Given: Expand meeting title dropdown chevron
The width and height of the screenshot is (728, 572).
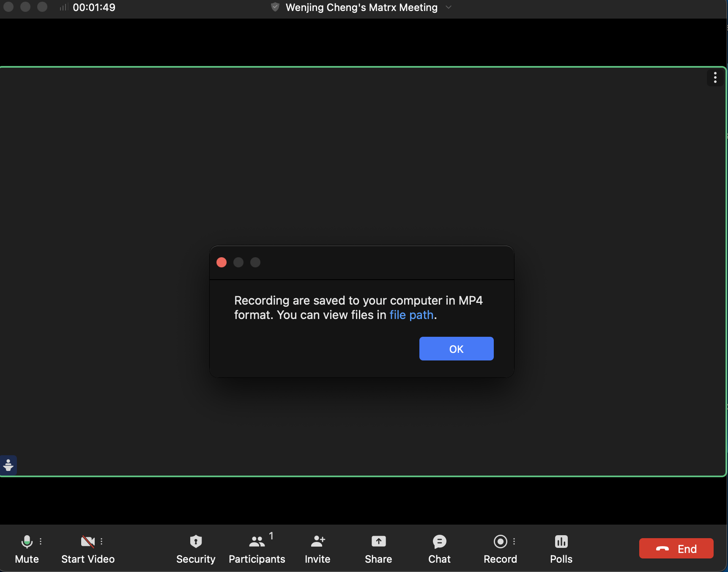Looking at the screenshot, I should click(449, 7).
